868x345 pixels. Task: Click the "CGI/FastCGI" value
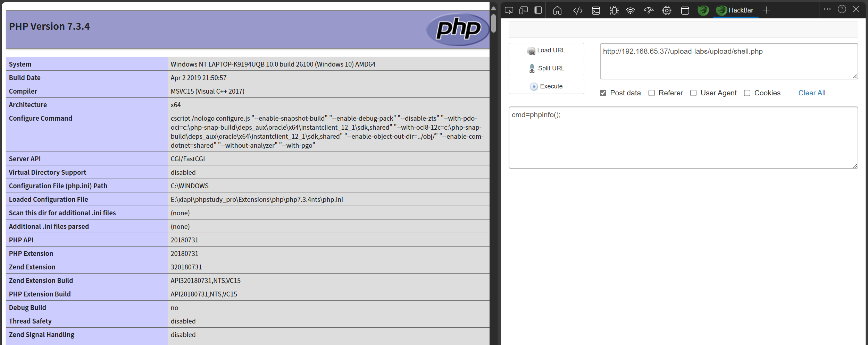click(x=188, y=159)
